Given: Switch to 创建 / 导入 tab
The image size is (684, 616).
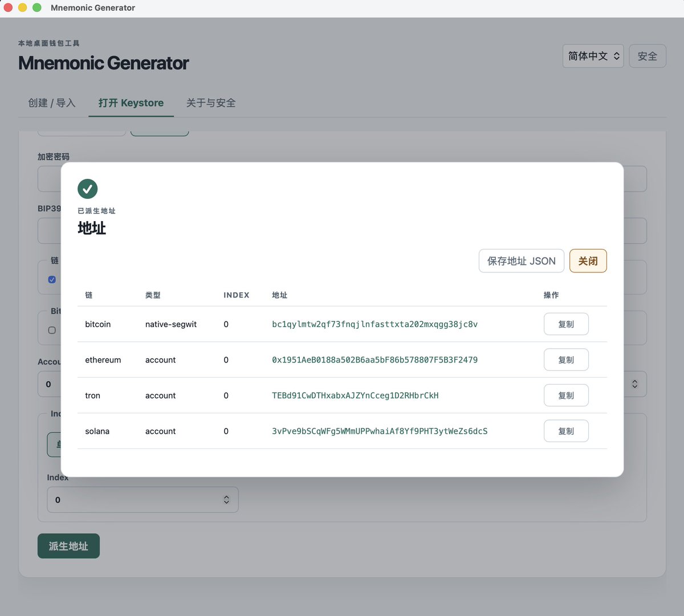Looking at the screenshot, I should 52,103.
